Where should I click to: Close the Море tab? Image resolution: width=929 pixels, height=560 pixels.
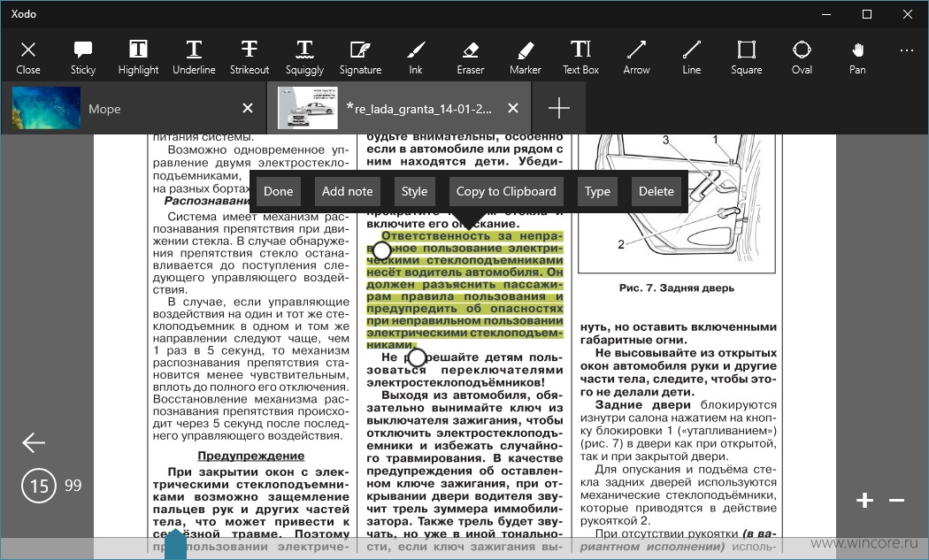(248, 108)
